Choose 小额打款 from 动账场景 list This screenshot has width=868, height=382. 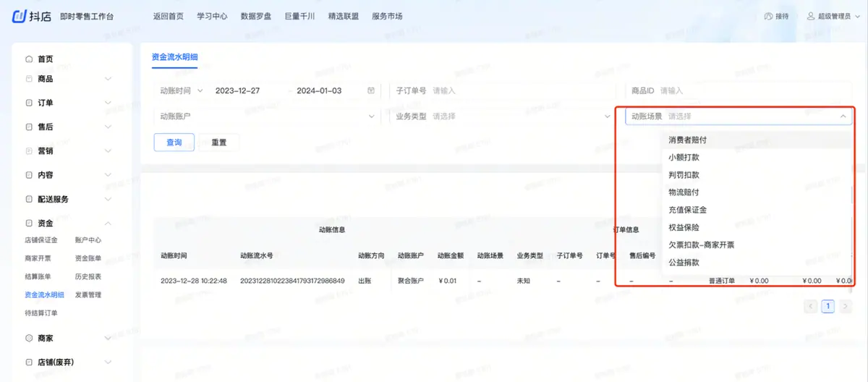[x=757, y=157]
